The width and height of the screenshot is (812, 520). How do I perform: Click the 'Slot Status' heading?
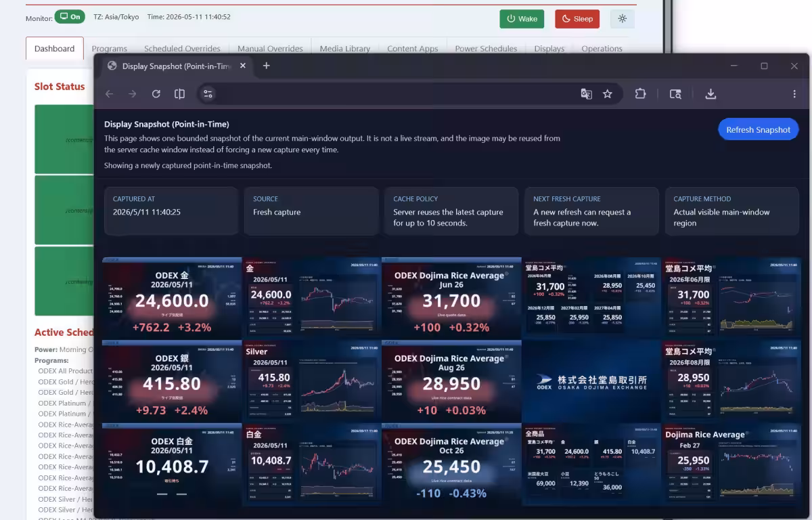point(60,87)
